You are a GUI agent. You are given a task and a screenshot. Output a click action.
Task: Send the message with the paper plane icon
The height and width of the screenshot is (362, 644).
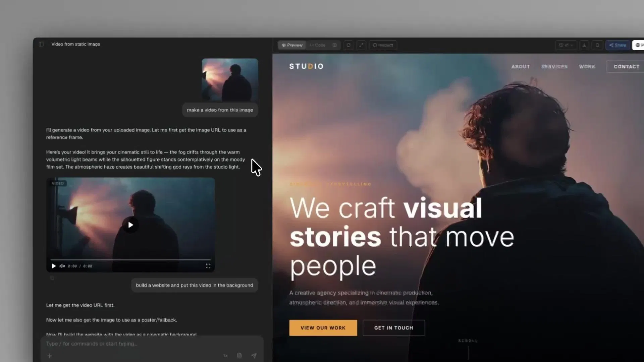[x=254, y=356]
